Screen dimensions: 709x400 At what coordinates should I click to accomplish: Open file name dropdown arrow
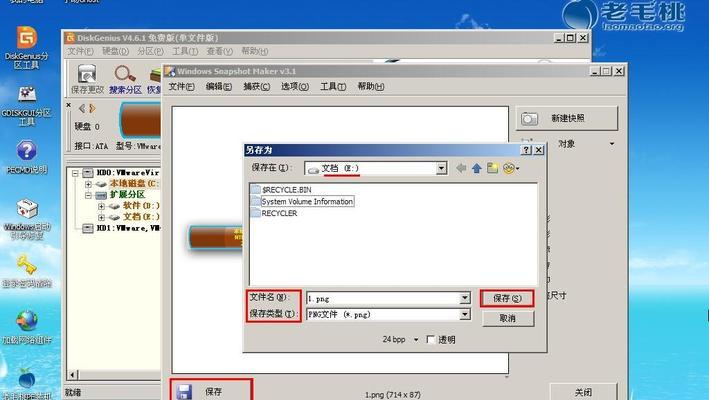(465, 298)
